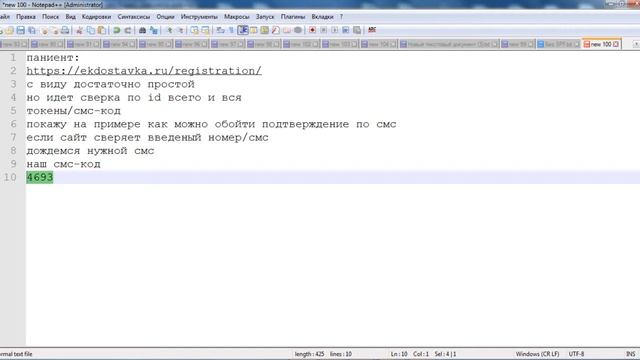The width and height of the screenshot is (640, 360).
Task: Toggle synchronized vertical scrolling icon
Action: pyautogui.click(x=195, y=30)
